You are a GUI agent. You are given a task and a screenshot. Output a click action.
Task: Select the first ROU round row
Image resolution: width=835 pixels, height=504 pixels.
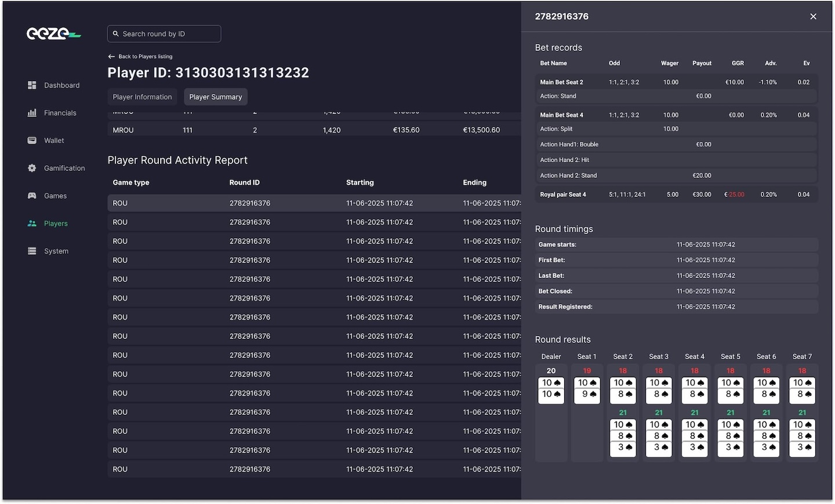(x=313, y=203)
